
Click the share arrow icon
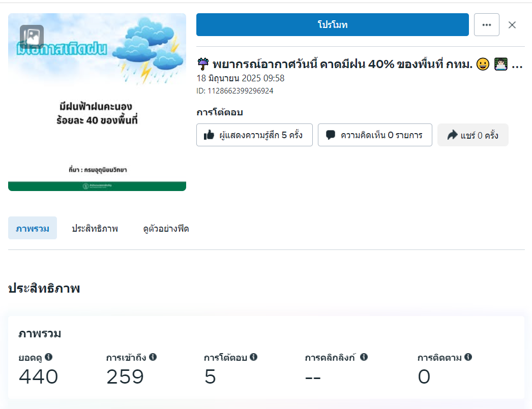pyautogui.click(x=452, y=135)
